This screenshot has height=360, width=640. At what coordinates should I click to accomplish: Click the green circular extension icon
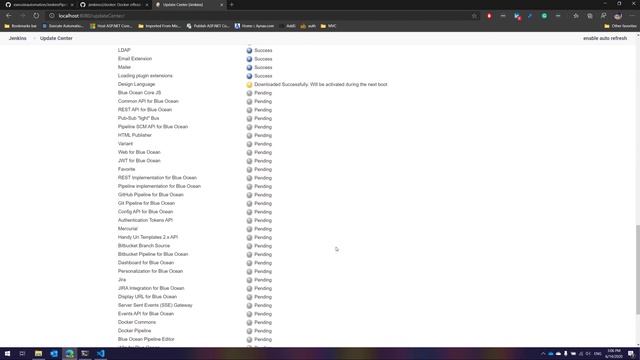[544, 16]
